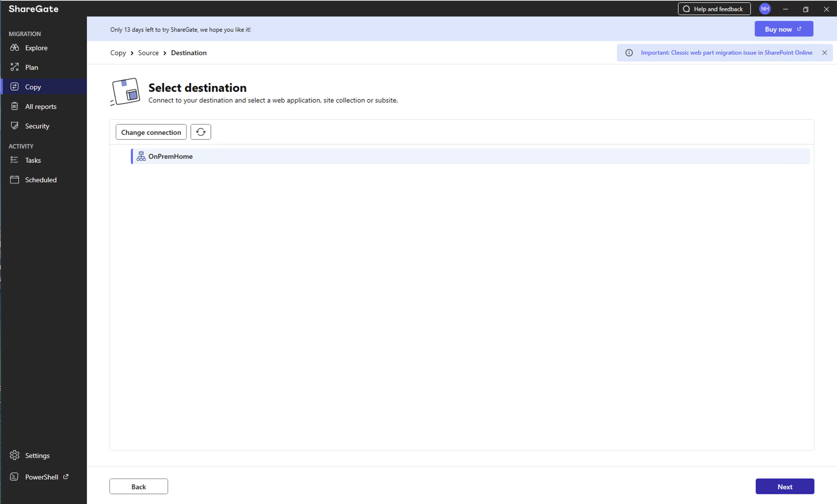The image size is (837, 504).
Task: Click the Next button
Action: pyautogui.click(x=785, y=487)
